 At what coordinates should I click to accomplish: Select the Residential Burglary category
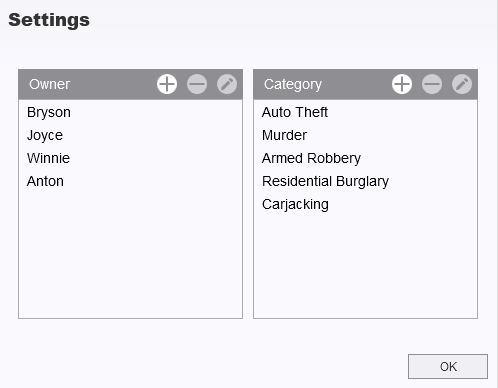365,181
